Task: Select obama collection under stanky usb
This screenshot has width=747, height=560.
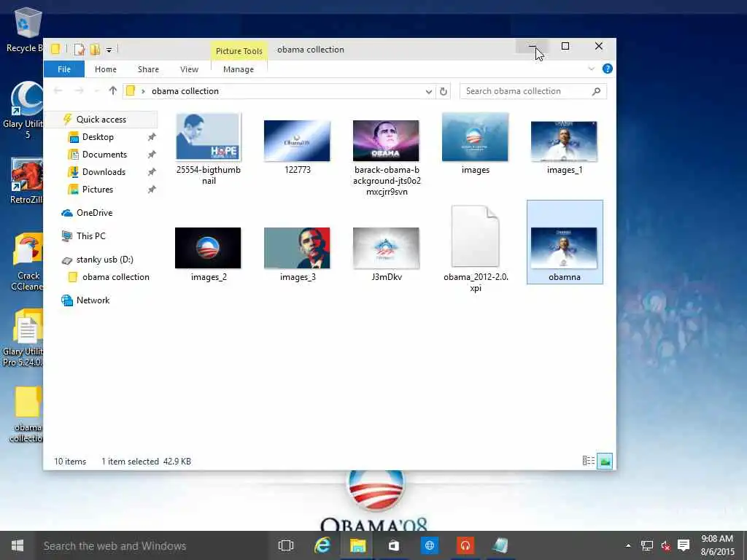Action: pos(115,277)
